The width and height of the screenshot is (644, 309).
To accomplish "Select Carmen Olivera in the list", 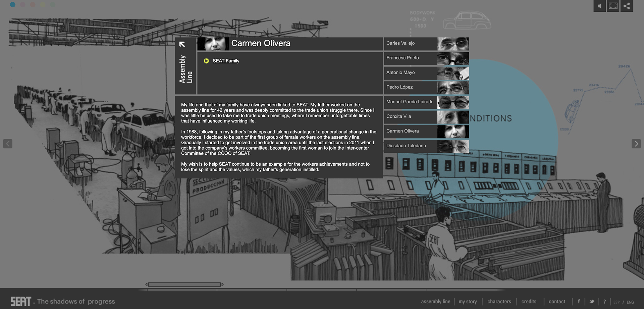I will [x=426, y=132].
